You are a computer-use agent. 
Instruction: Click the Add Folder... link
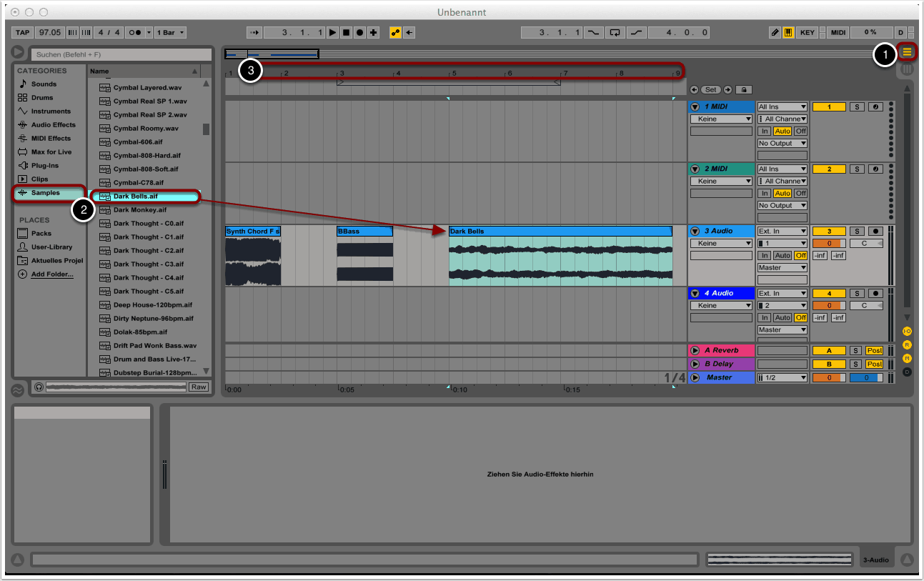(x=51, y=274)
